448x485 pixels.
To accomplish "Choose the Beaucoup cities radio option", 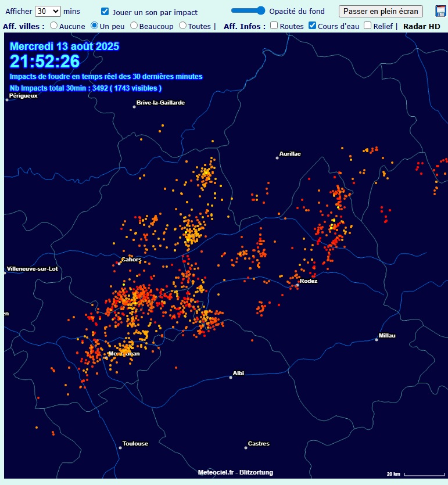I will coord(134,26).
